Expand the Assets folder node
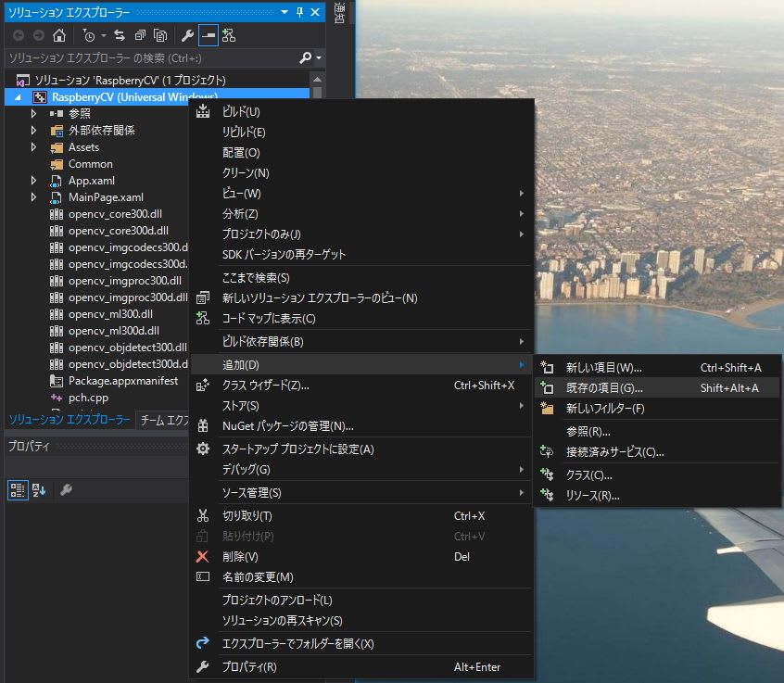Screen dimensions: 784x683 click(x=34, y=147)
